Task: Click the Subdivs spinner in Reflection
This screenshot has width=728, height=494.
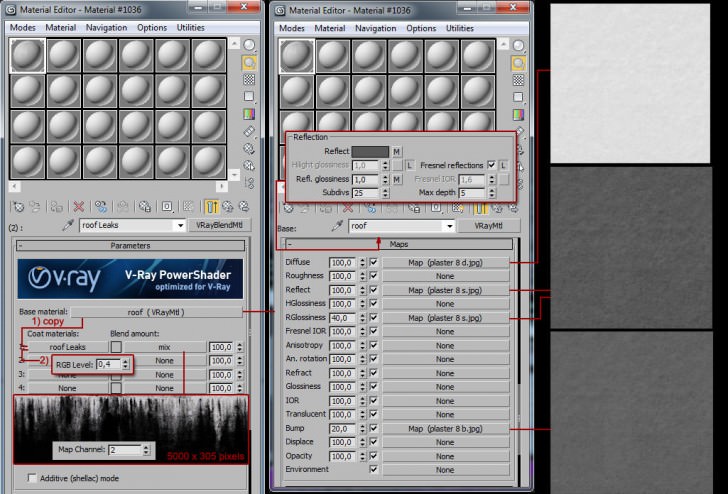Action: click(x=385, y=193)
